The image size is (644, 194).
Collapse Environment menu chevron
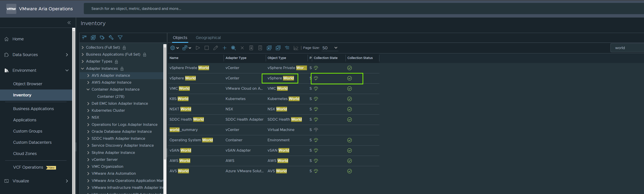tap(67, 70)
